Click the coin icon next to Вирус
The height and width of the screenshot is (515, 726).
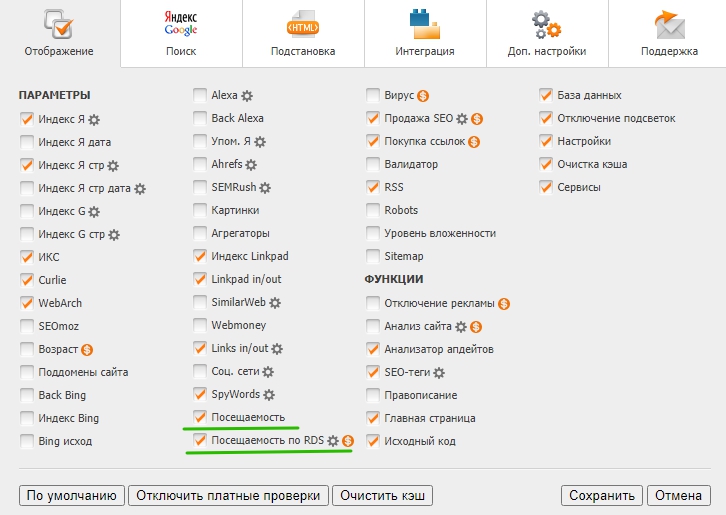coord(423,96)
